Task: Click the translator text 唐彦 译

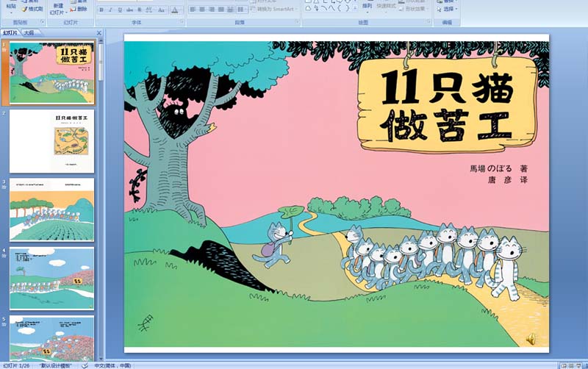Action: click(x=508, y=180)
